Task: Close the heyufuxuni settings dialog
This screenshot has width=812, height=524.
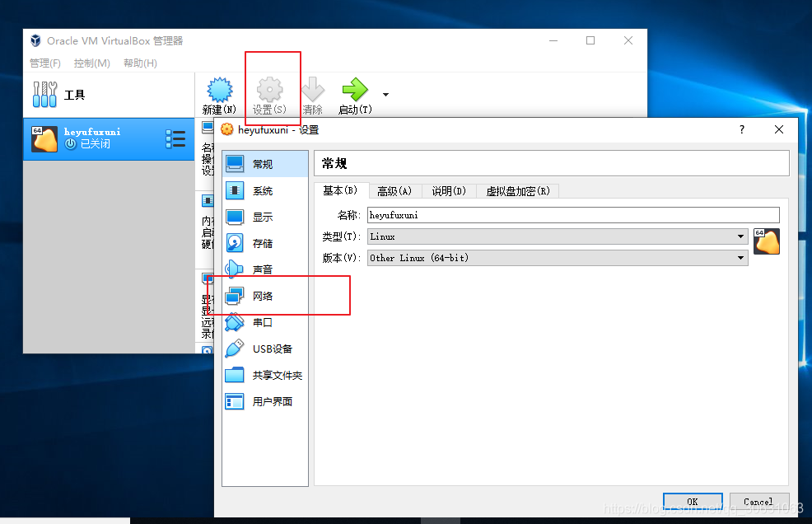Action: (x=779, y=129)
